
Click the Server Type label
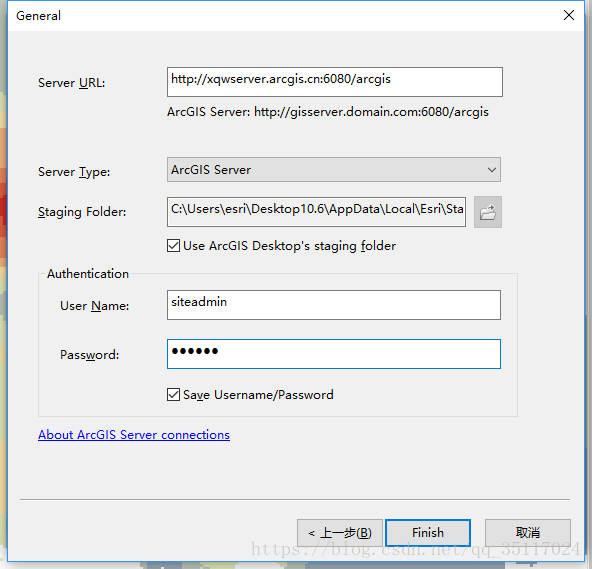74,172
